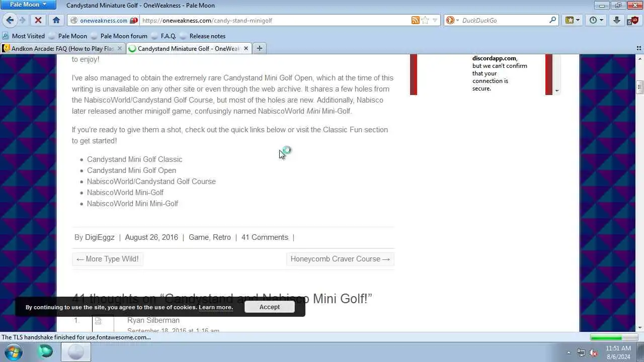Close the Andkon Arcade tab
This screenshot has width=644, height=362.
click(120, 48)
